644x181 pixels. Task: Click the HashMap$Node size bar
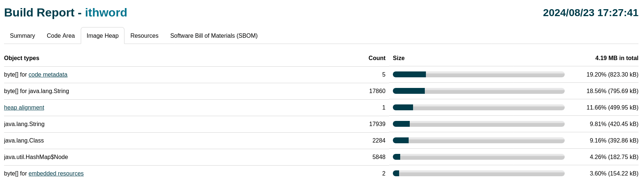pos(478,157)
